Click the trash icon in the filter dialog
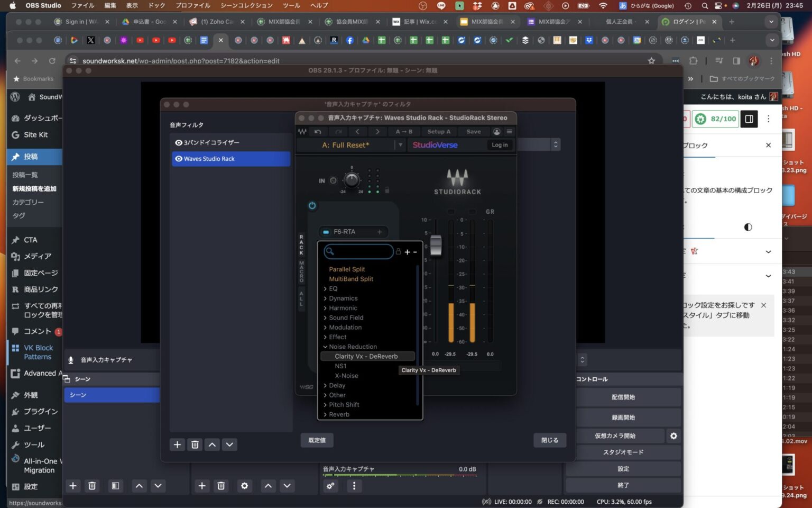Screen dimensions: 812x508 pyautogui.click(x=195, y=444)
